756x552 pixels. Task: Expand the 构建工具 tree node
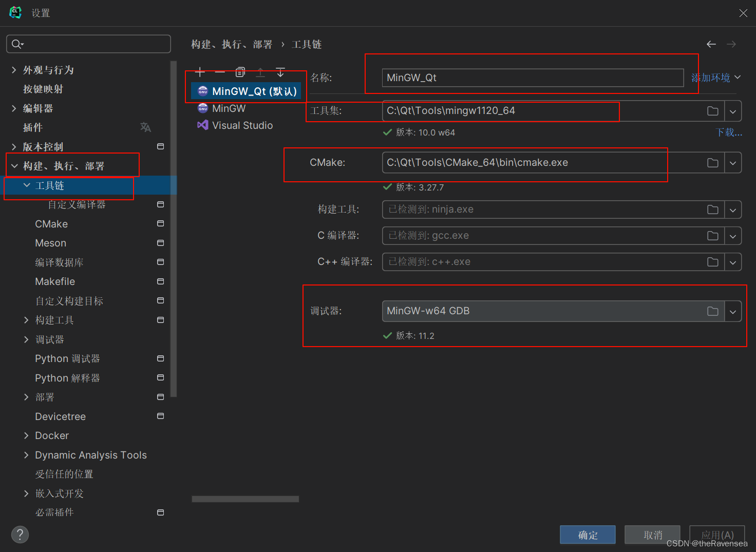[x=26, y=320]
